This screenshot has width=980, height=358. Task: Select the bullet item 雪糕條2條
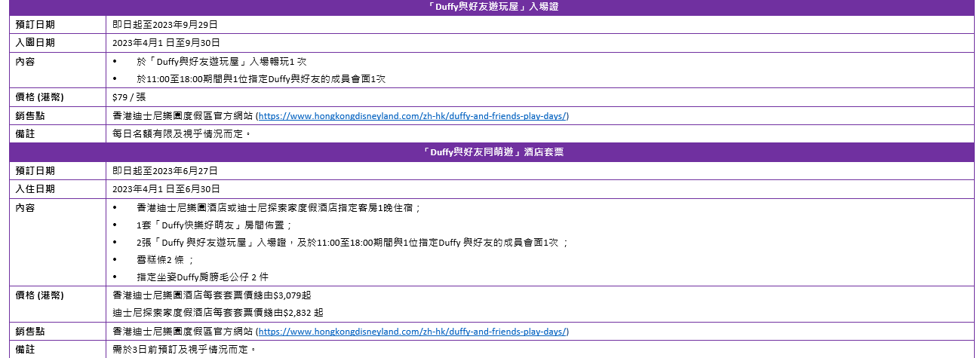(x=164, y=259)
